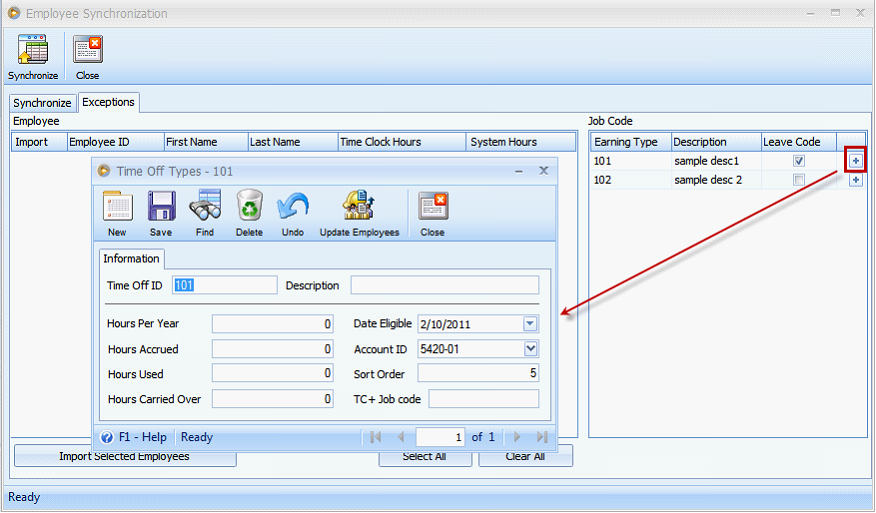This screenshot has height=513, width=876.
Task: Click the 'sample desc1' cell
Action: point(716,161)
